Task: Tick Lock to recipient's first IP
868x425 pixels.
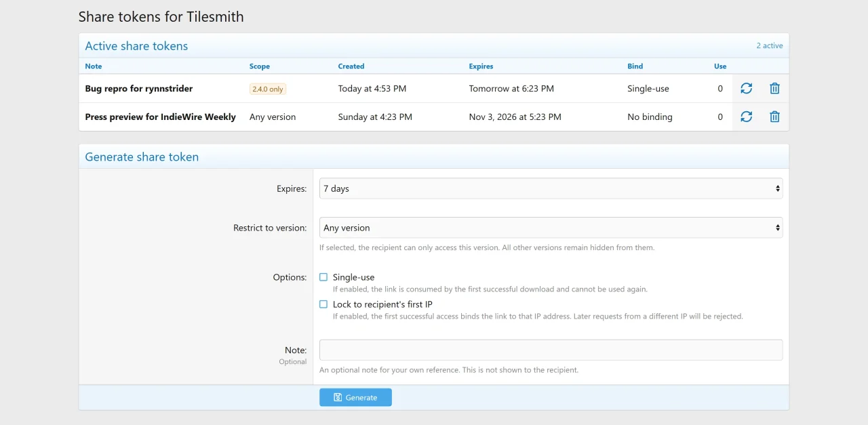Action: (x=323, y=304)
